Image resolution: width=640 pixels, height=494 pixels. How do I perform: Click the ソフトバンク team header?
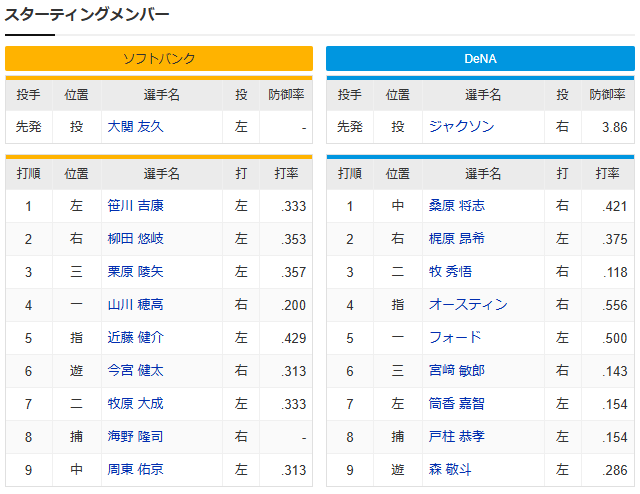pyautogui.click(x=159, y=58)
